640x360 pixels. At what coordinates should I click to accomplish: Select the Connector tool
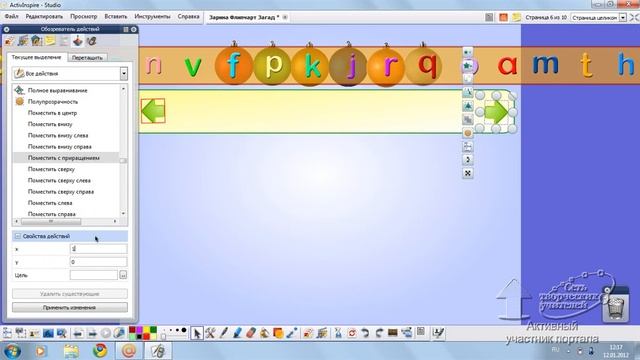pyautogui.click(x=291, y=333)
